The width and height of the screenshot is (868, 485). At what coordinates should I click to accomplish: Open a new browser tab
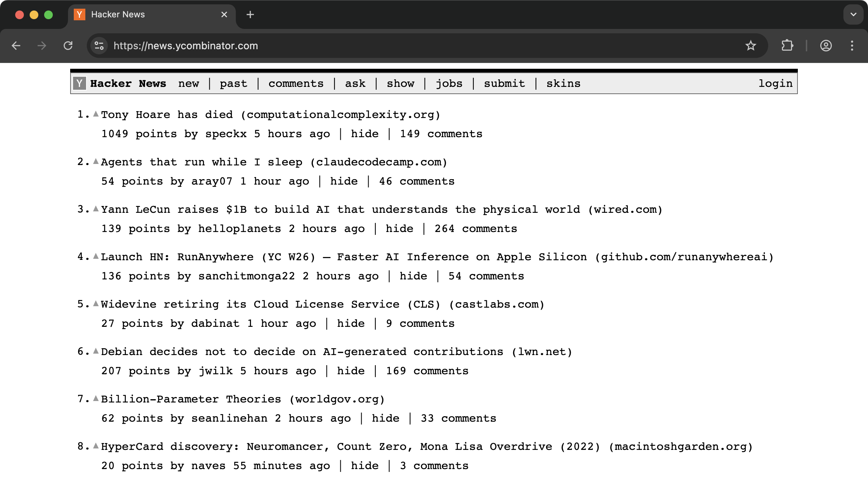[x=250, y=14]
